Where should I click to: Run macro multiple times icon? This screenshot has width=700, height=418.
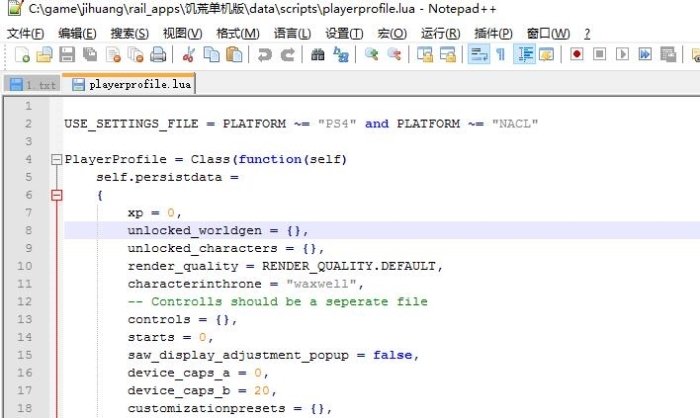(645, 54)
